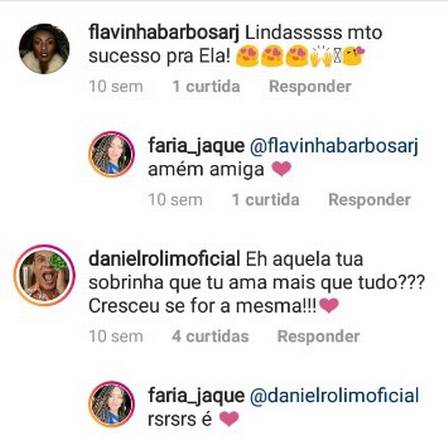Reply to flavinhabarbosarj's comment
The width and height of the screenshot is (448, 440).
[310, 87]
